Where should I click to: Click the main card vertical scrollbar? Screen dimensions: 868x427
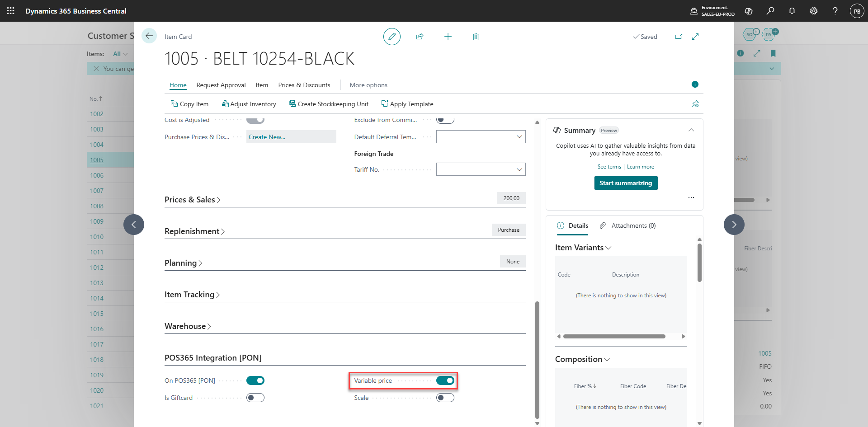tap(537, 360)
